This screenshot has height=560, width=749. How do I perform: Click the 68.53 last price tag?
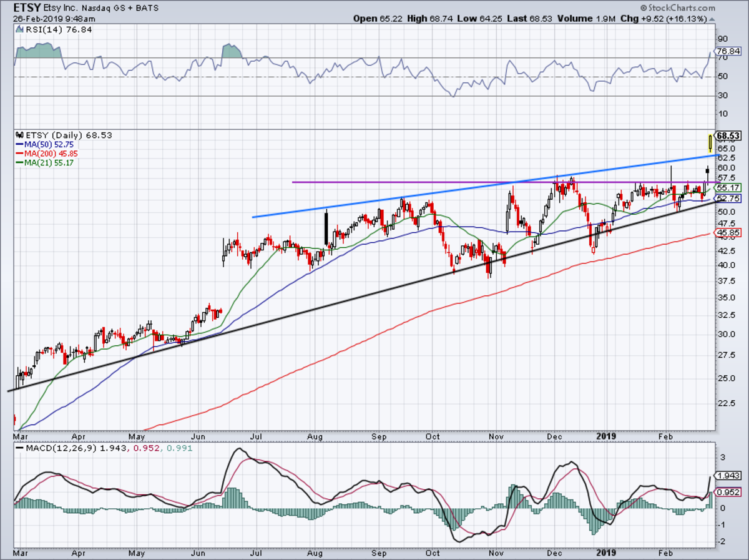click(728, 135)
